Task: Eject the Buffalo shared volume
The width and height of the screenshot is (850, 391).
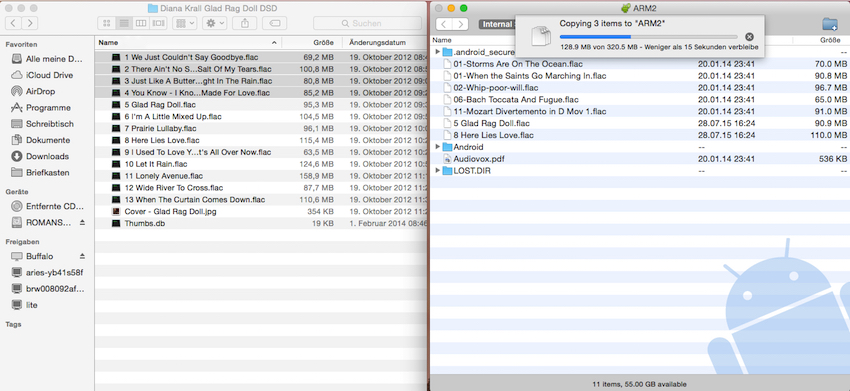Action: (82, 256)
